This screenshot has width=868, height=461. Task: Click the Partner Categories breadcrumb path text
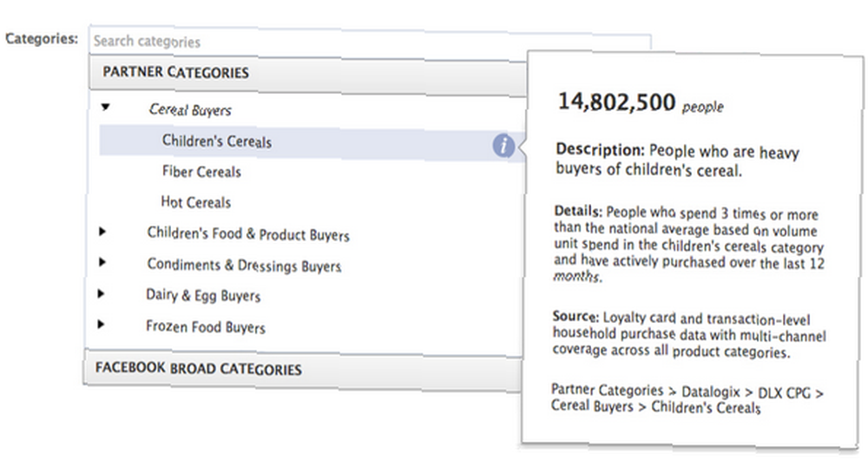click(x=687, y=399)
